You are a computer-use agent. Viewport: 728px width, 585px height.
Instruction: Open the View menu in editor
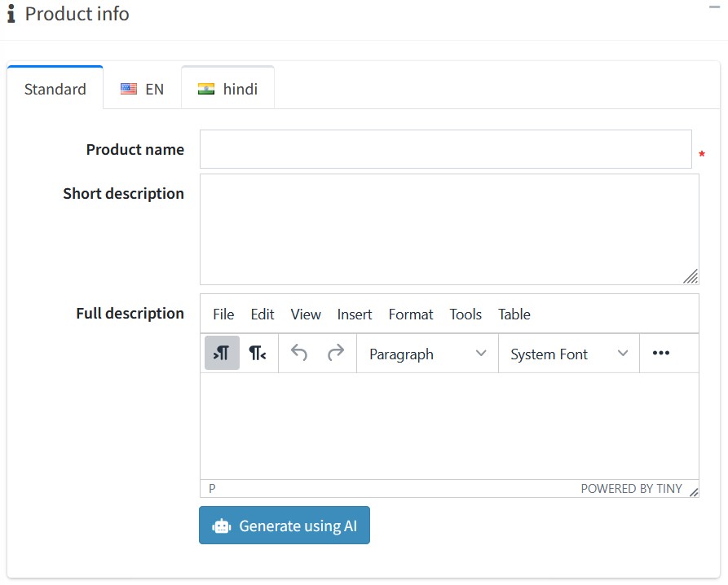(x=306, y=314)
